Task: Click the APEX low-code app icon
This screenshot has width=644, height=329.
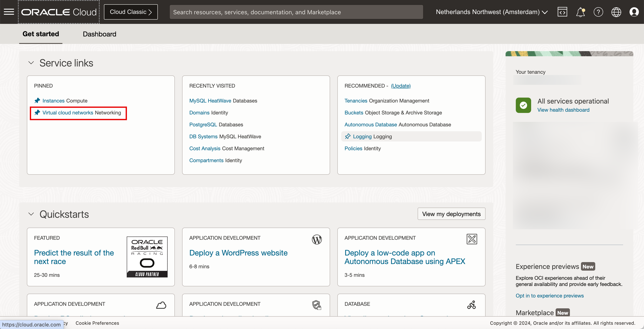Action: [471, 239]
